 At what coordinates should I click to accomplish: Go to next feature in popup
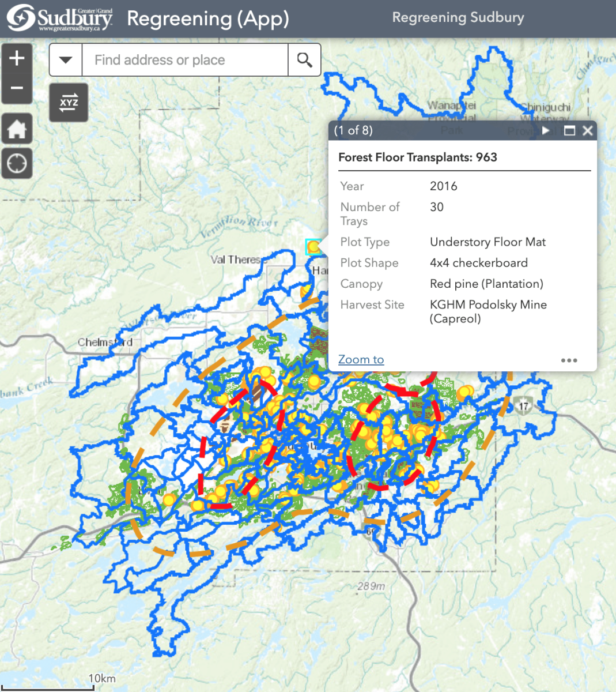(545, 130)
